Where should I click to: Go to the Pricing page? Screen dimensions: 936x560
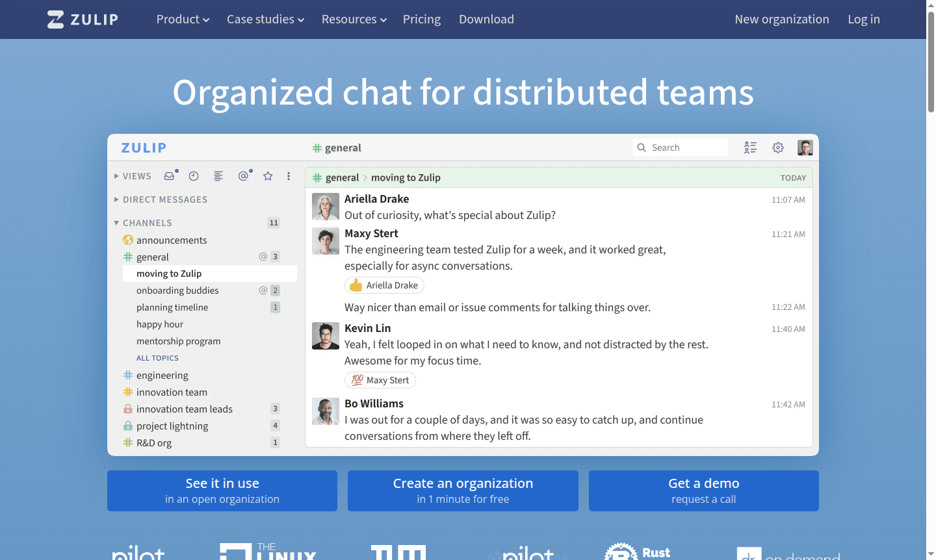pos(421,19)
